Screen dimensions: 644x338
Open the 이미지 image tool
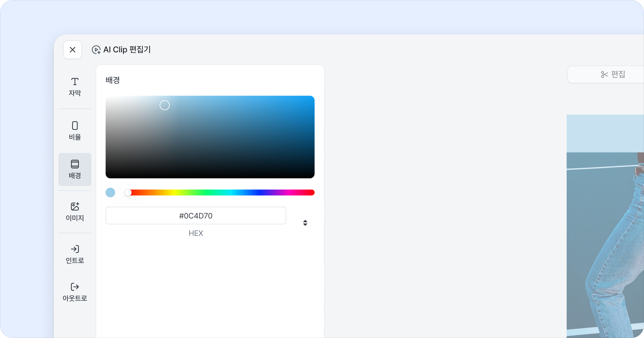pos(75,212)
